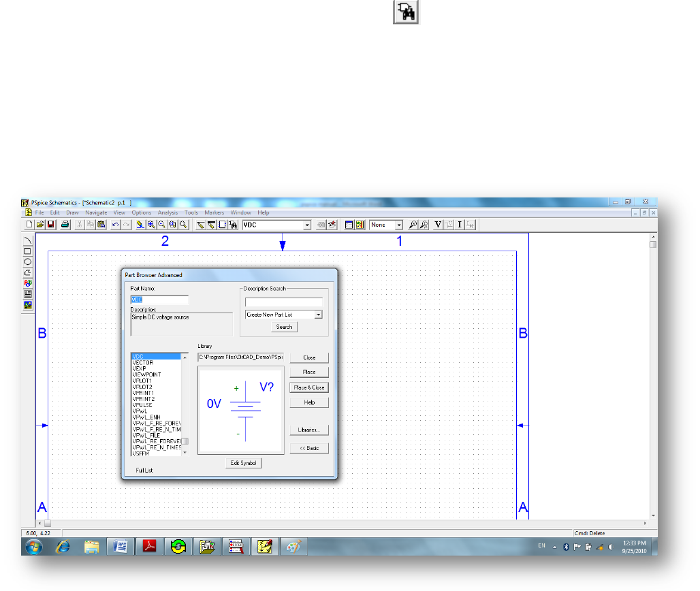Click the parts list scroll down arrow
This screenshot has width=700, height=591.
[185, 452]
